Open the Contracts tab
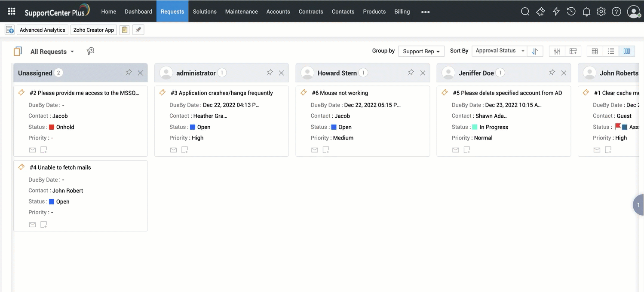Image resolution: width=644 pixels, height=292 pixels. pyautogui.click(x=311, y=12)
